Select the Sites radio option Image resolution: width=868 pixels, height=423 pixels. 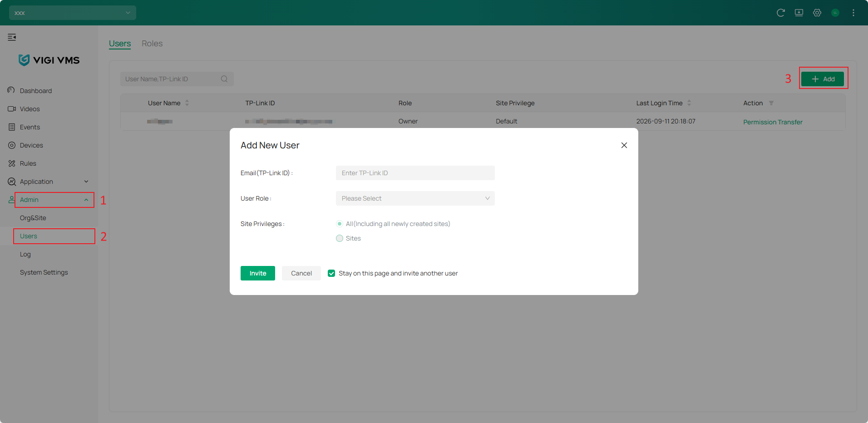[340, 238]
